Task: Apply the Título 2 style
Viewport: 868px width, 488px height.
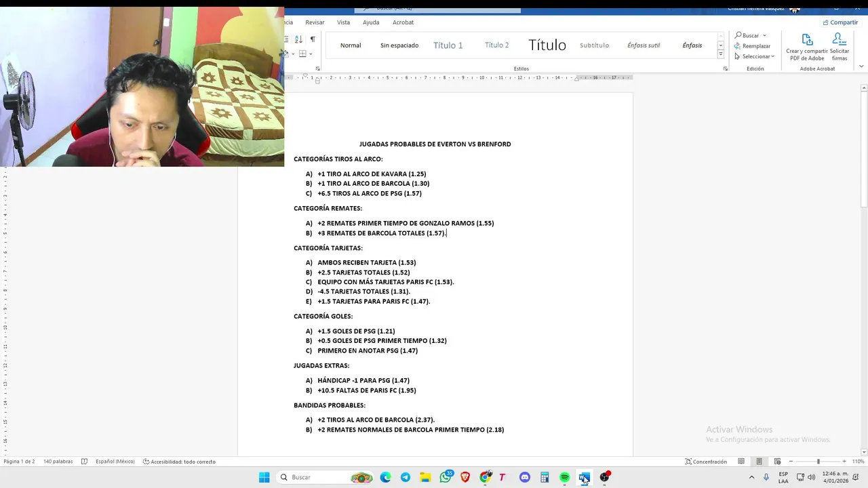Action: [496, 45]
